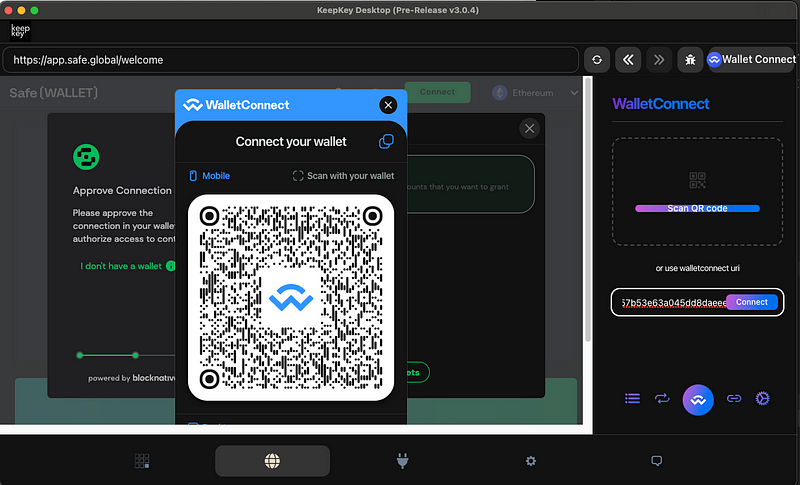Click I don't have a wallet link
The width and height of the screenshot is (800, 485).
(121, 266)
